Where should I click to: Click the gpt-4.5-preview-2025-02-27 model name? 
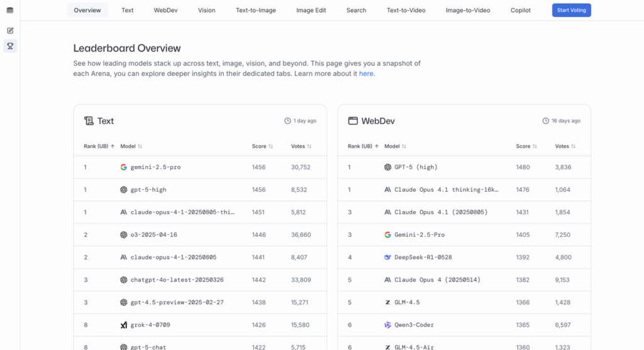point(177,302)
